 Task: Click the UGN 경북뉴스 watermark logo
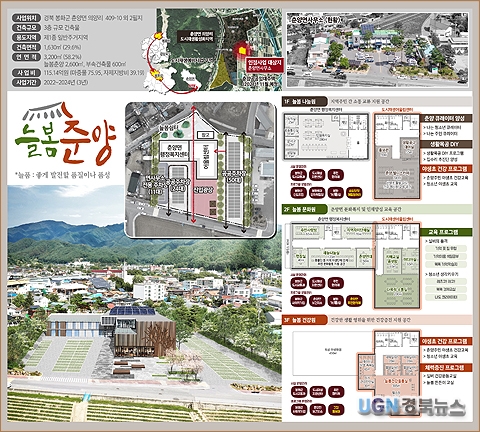[412, 407]
